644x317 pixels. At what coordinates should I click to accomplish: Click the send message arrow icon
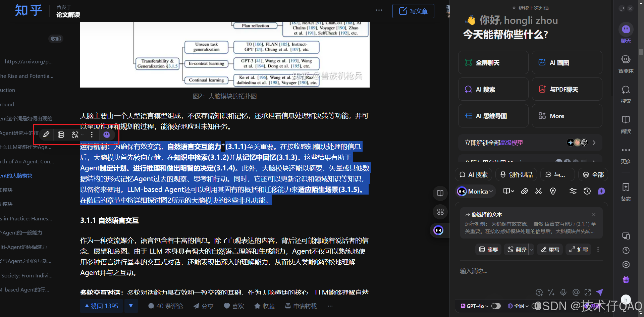600,292
